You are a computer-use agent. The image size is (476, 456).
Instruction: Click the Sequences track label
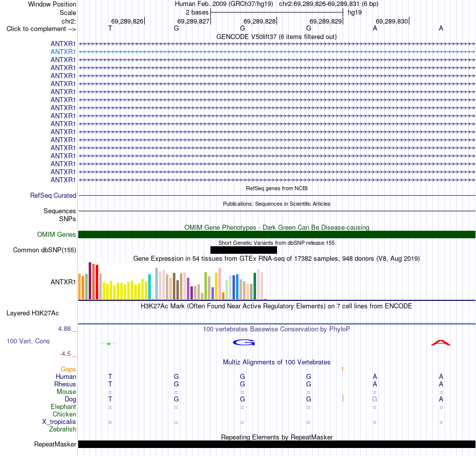(x=60, y=211)
